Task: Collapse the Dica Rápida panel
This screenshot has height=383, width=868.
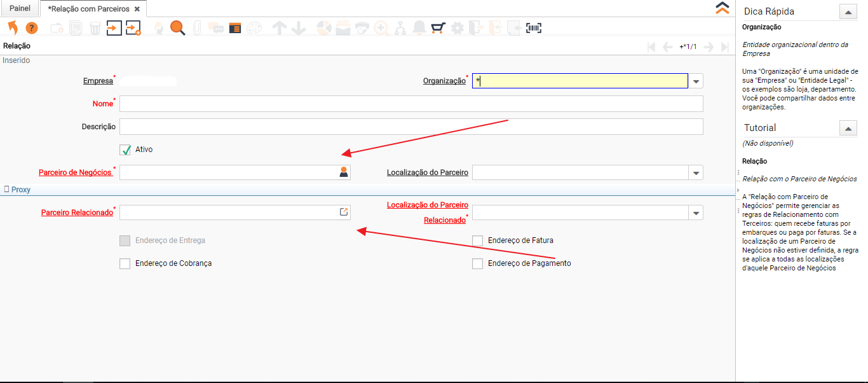Action: 848,11
